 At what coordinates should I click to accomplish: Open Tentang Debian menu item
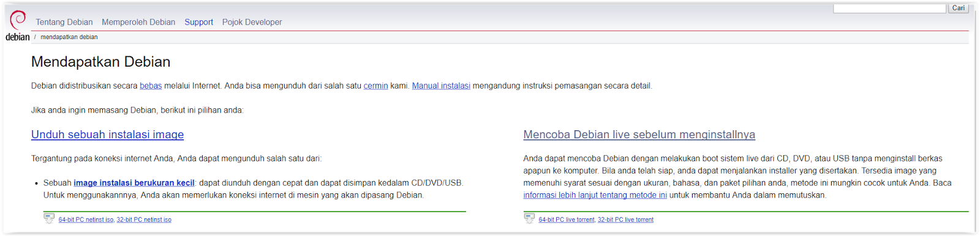[64, 22]
